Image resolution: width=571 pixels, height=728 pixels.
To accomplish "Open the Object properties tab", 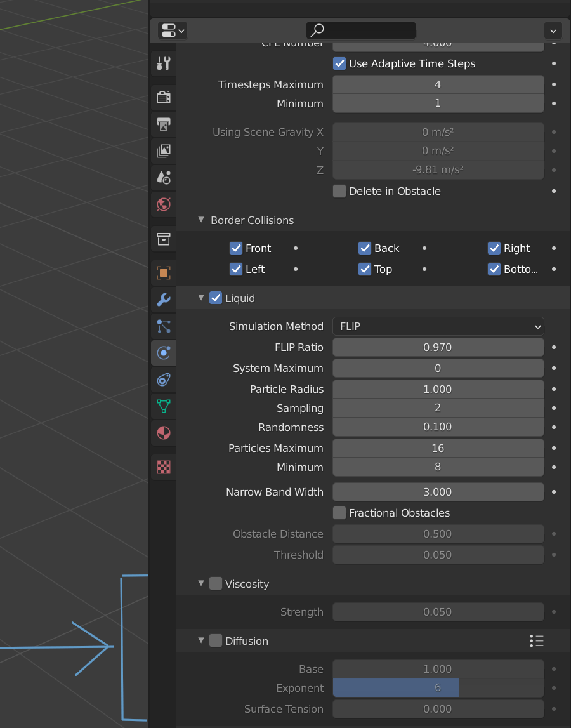I will pos(163,273).
